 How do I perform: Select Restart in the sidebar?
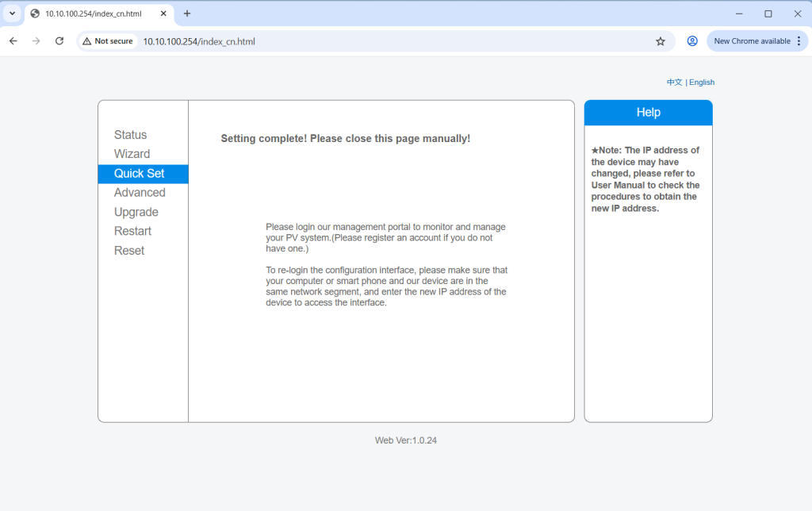[132, 231]
